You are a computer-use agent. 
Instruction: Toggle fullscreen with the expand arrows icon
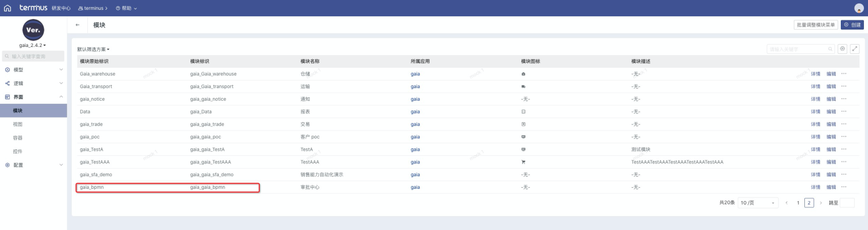point(855,49)
